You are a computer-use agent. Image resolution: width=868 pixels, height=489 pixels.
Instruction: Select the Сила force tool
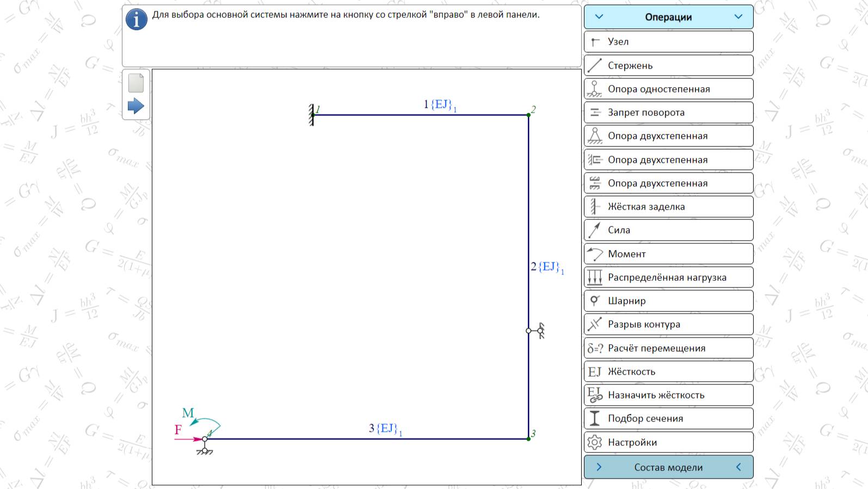click(x=668, y=230)
